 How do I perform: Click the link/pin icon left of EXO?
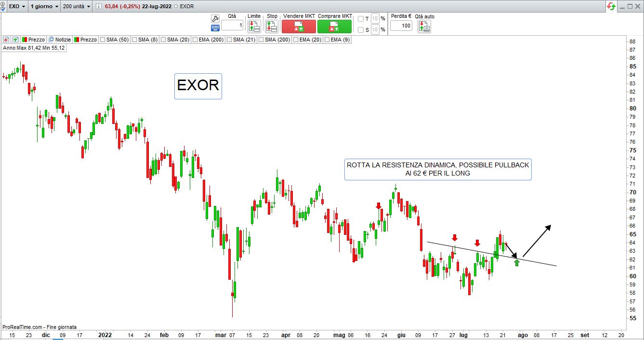(4, 7)
